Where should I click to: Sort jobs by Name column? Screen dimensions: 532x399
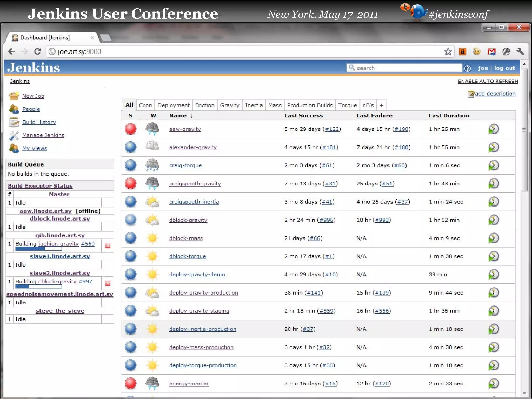click(178, 116)
